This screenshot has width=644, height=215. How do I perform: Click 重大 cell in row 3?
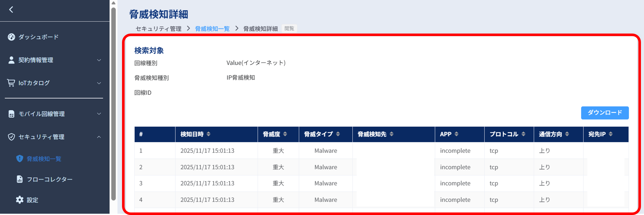(x=278, y=183)
